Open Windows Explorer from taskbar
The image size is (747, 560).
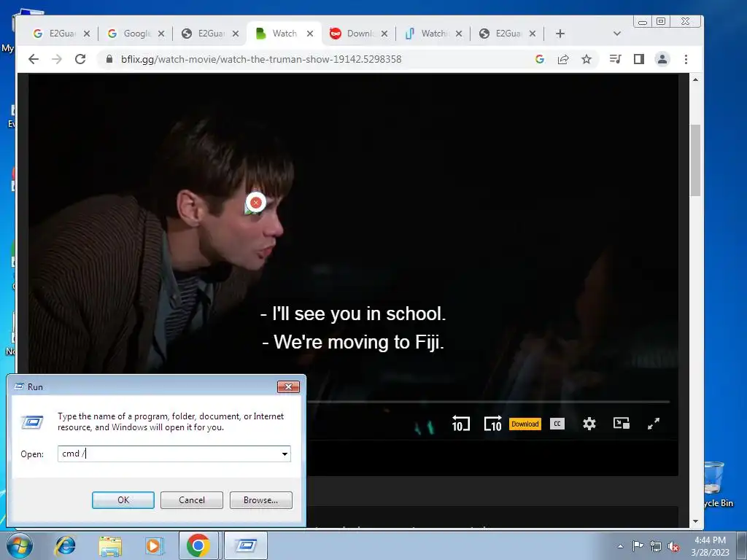pos(110,545)
